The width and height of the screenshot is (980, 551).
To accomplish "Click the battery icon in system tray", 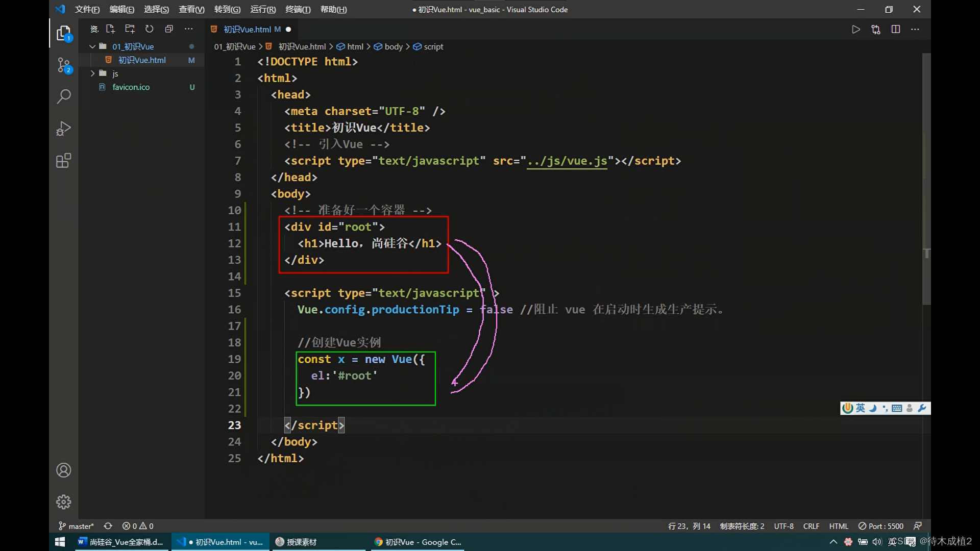I will [x=863, y=542].
